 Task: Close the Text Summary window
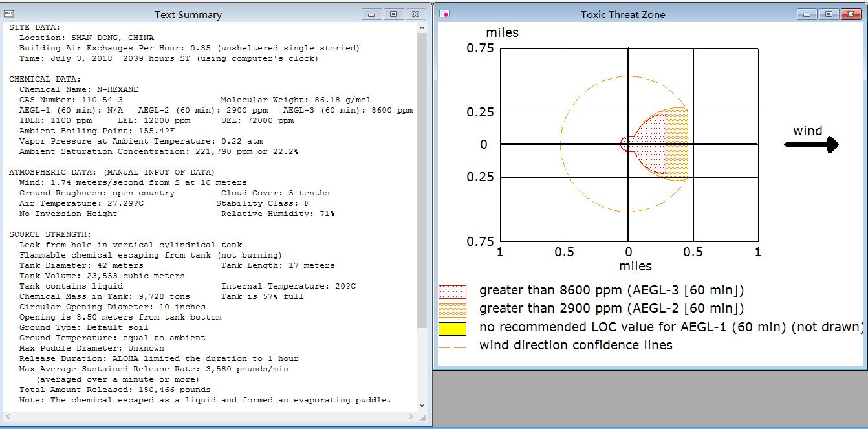417,14
